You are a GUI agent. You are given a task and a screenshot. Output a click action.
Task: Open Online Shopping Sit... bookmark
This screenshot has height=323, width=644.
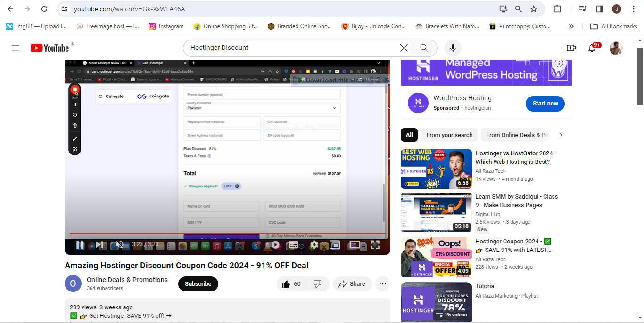click(226, 26)
